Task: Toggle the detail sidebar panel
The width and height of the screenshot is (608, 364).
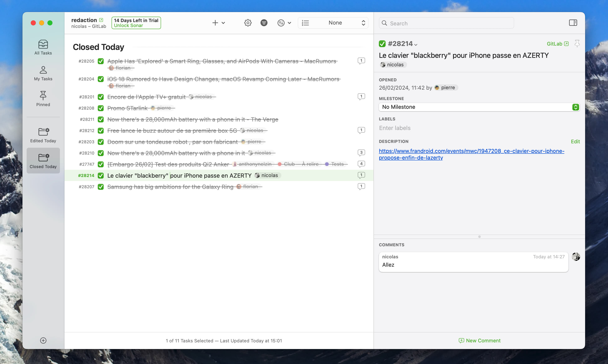Action: [573, 23]
